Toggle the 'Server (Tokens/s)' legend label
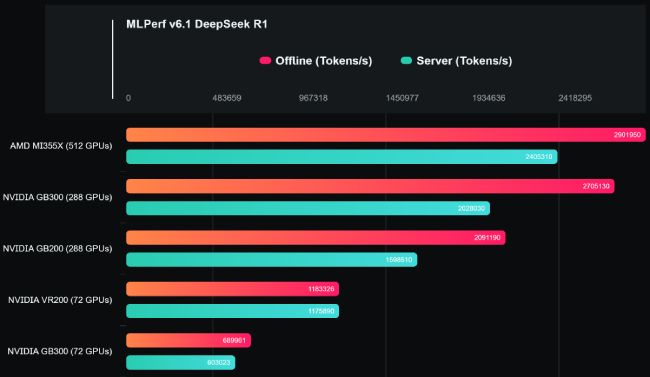 click(464, 61)
